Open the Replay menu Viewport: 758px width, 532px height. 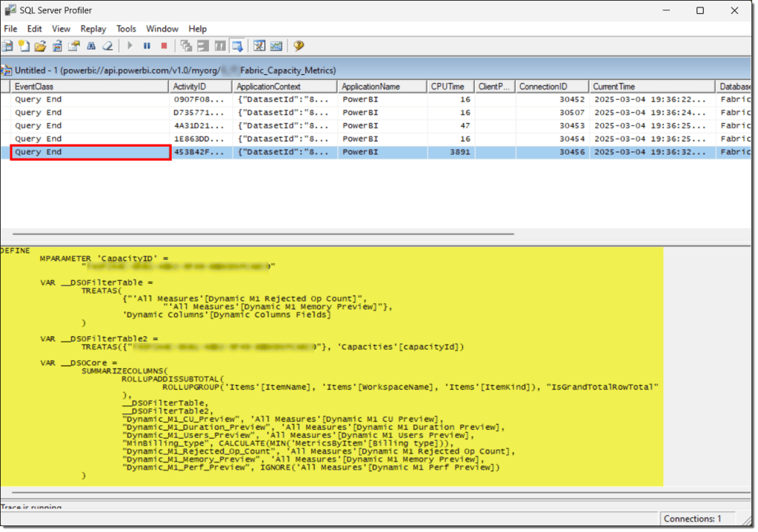click(93, 29)
